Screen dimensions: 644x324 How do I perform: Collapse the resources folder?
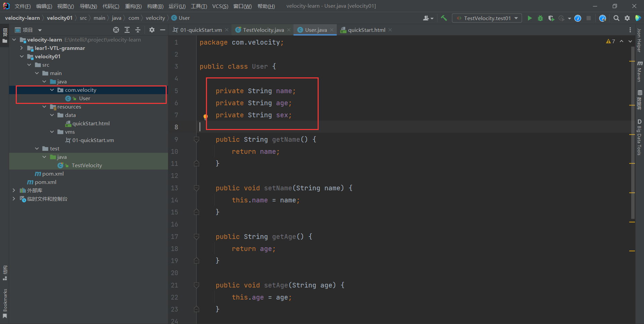[44, 107]
